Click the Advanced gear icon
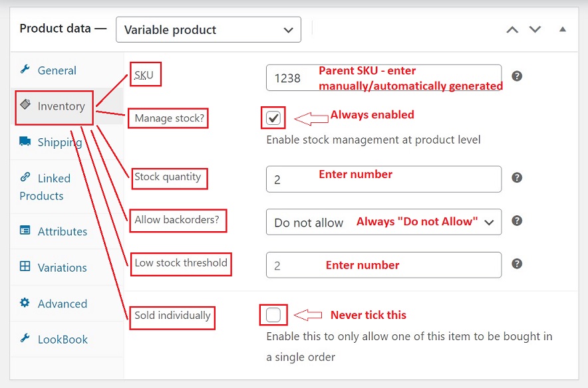588x388 pixels. pos(25,303)
